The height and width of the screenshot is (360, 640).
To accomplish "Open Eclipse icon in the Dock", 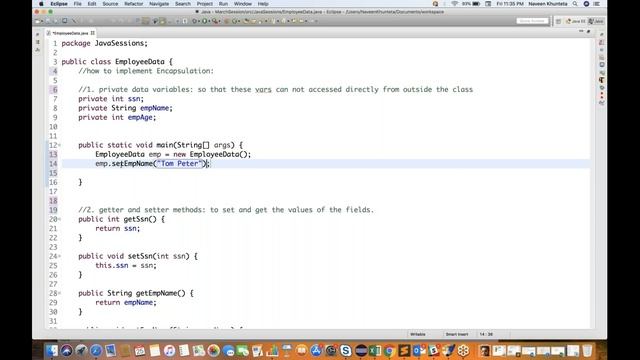I will (361, 351).
